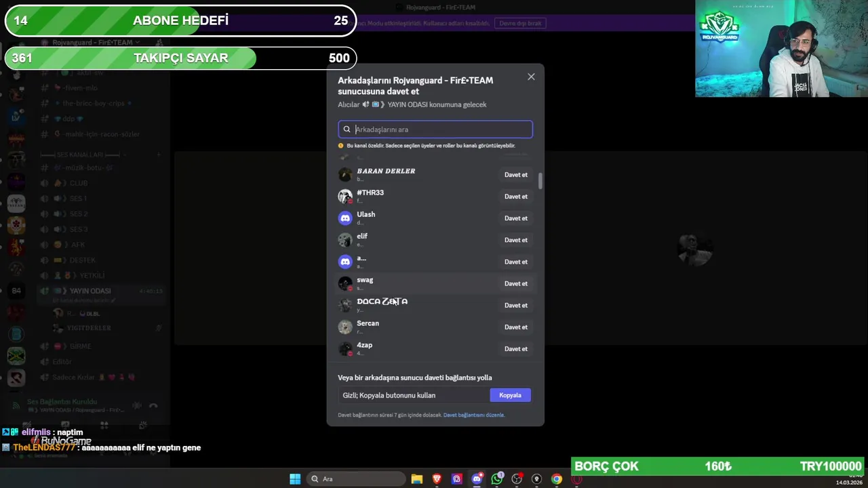Open File Explorer from taskbar
This screenshot has width=868, height=488.
point(417,479)
